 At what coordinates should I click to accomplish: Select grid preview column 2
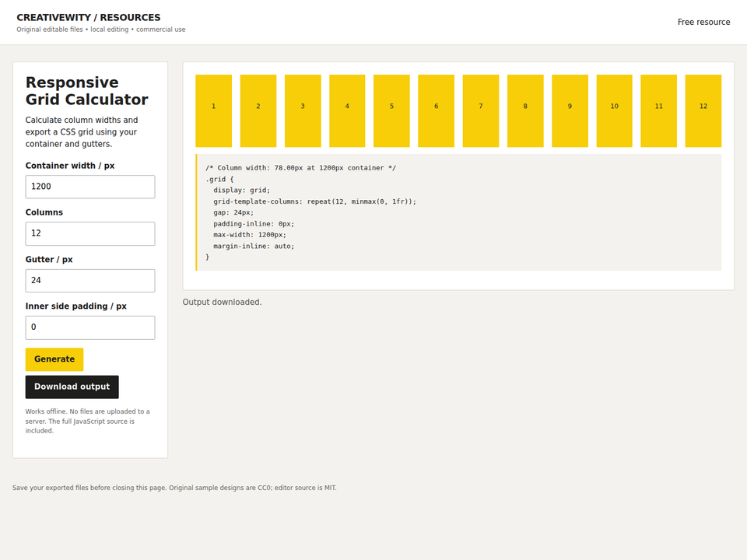coord(258,110)
